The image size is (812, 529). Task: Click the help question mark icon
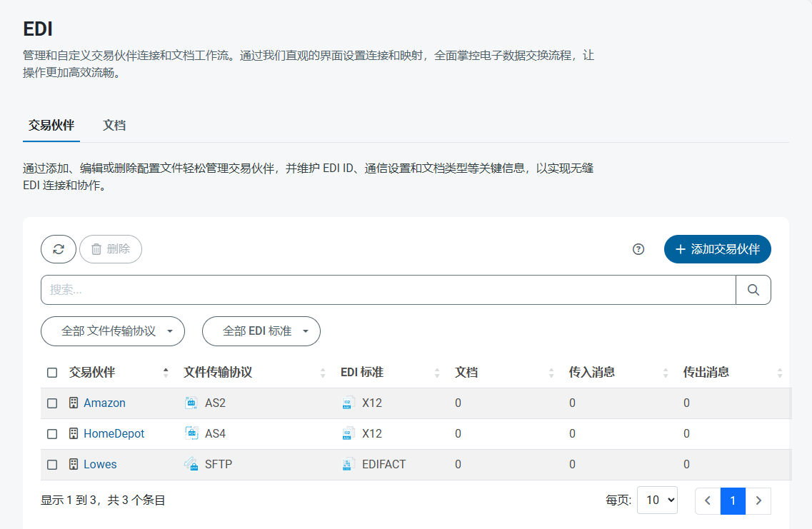[x=638, y=249]
